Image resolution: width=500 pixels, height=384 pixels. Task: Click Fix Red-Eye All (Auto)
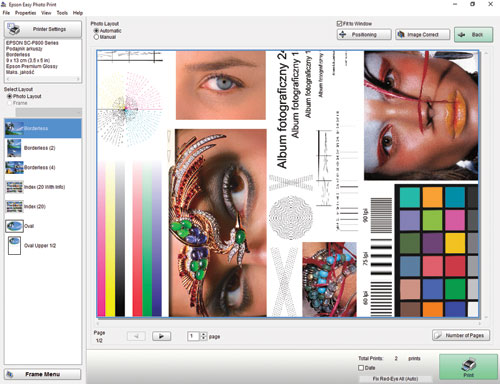tap(395, 379)
